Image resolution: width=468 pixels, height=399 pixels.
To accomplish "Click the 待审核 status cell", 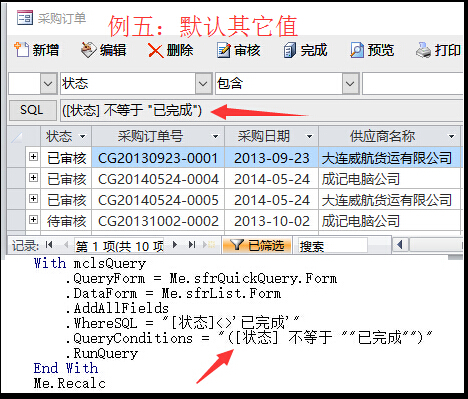I will 66,221.
